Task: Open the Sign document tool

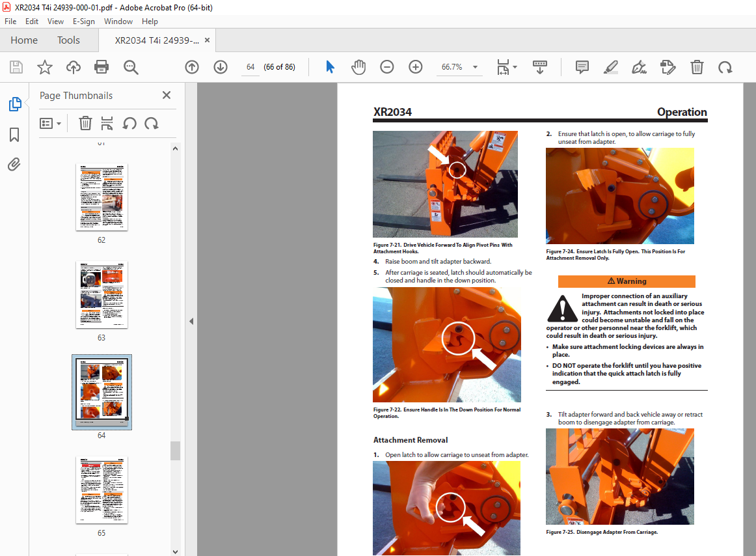Action: point(640,67)
